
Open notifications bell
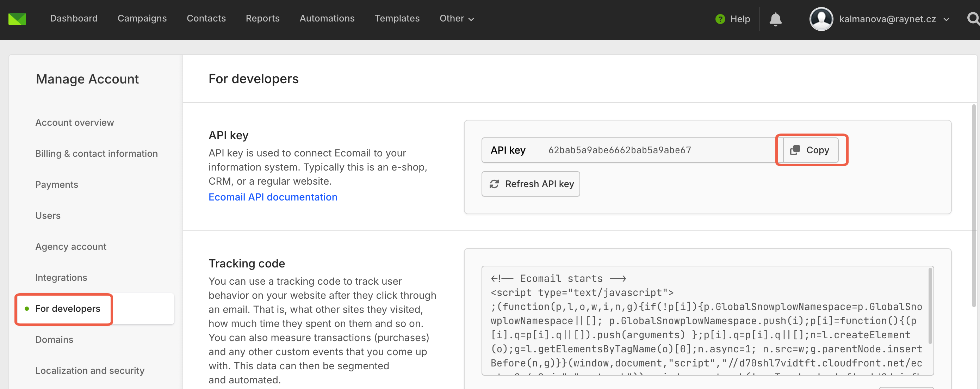pos(775,19)
